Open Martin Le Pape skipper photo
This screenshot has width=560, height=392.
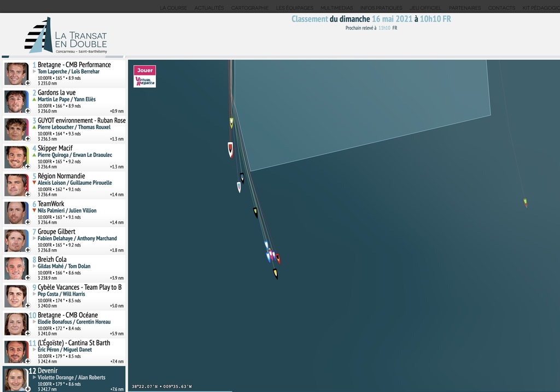point(16,101)
